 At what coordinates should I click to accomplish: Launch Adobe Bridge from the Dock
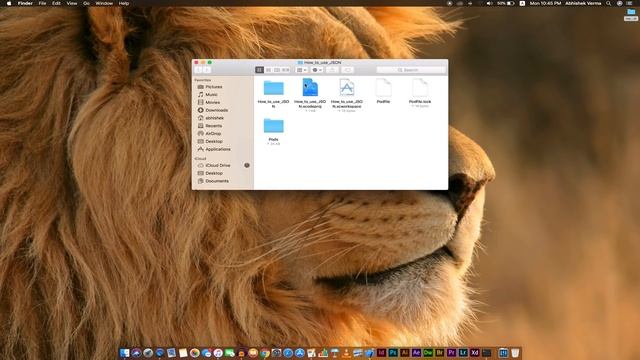[440, 353]
